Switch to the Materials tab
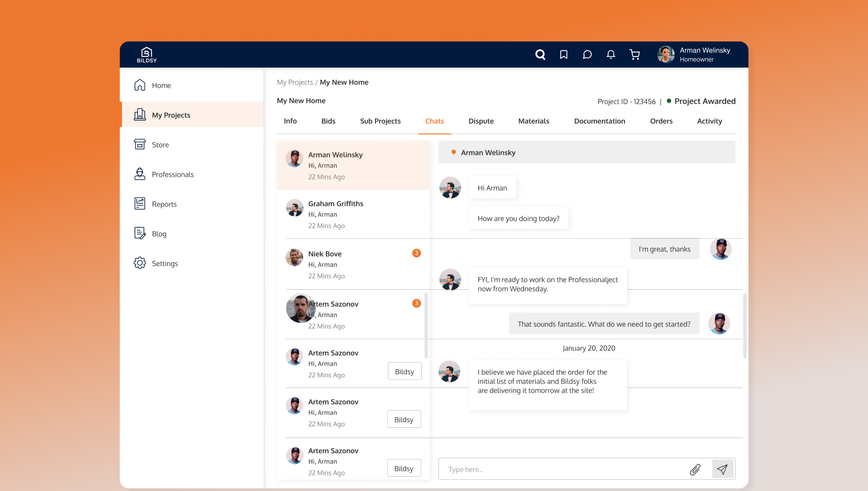The image size is (868, 491). pos(533,121)
